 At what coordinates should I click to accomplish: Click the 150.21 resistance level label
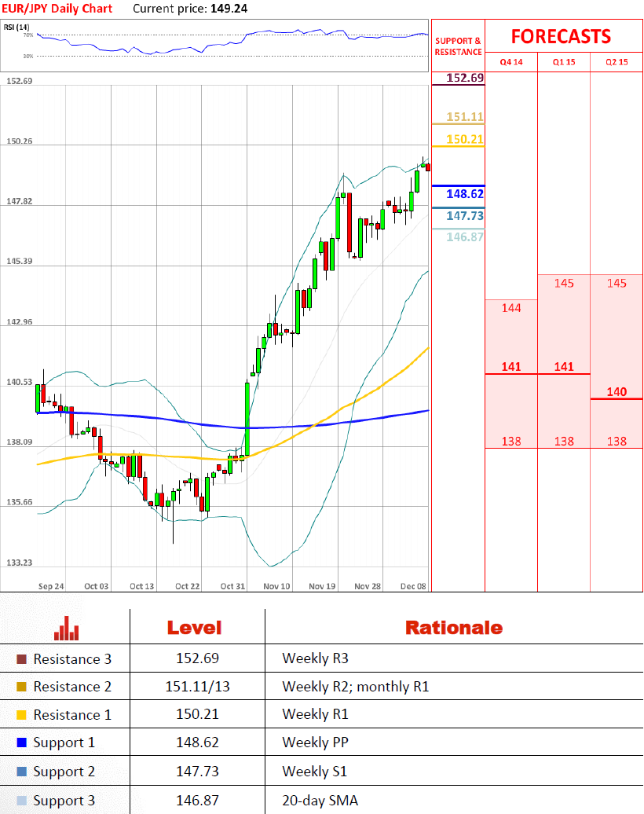pyautogui.click(x=465, y=139)
